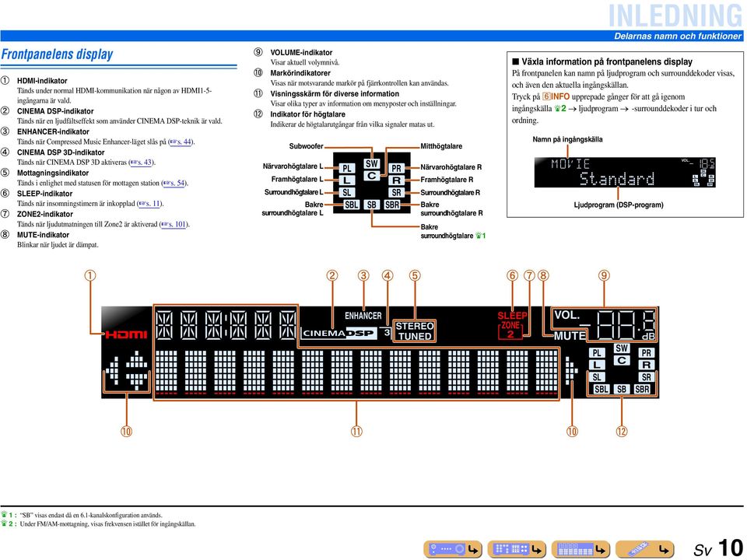Click 'Växla information på frontpanelens display' heading
The width and height of the screenshot is (747, 560).
pos(606,61)
